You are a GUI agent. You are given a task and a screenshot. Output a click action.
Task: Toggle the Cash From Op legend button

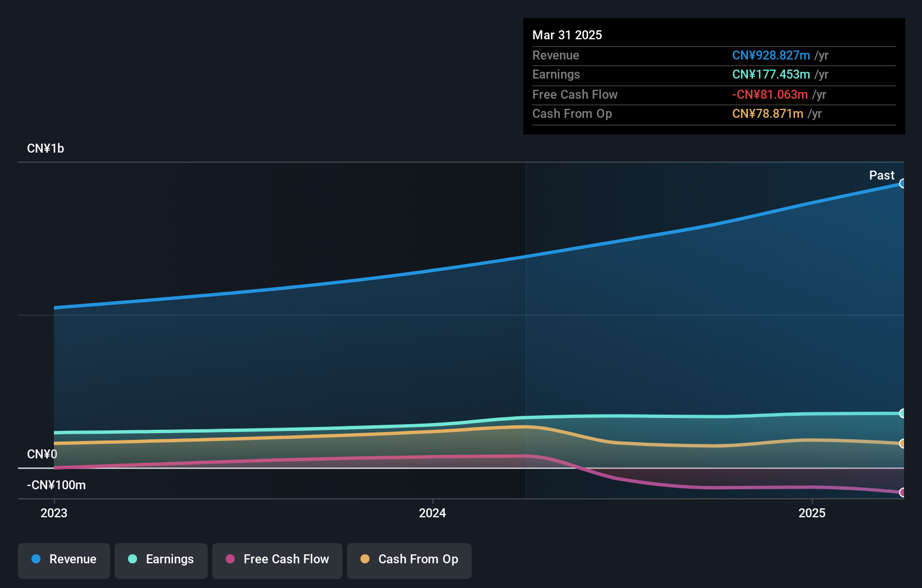pos(409,561)
